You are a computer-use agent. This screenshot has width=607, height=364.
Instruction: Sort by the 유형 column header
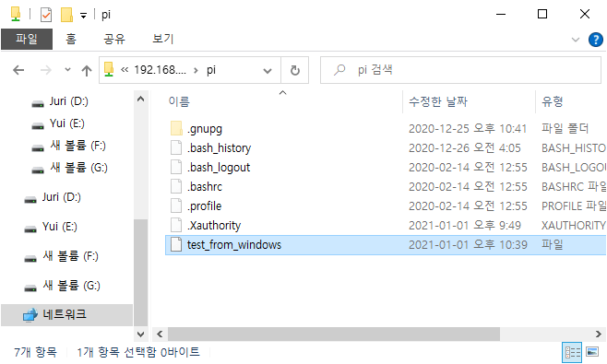[x=552, y=101]
